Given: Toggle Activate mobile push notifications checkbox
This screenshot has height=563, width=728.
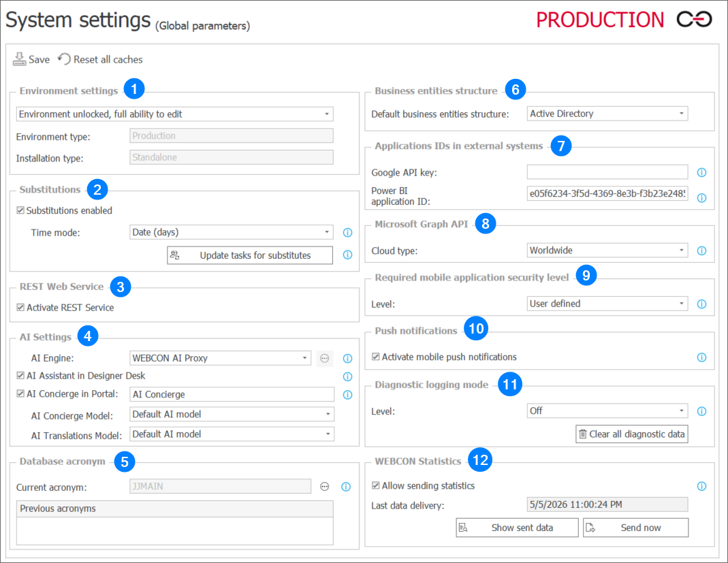Looking at the screenshot, I should pos(376,357).
